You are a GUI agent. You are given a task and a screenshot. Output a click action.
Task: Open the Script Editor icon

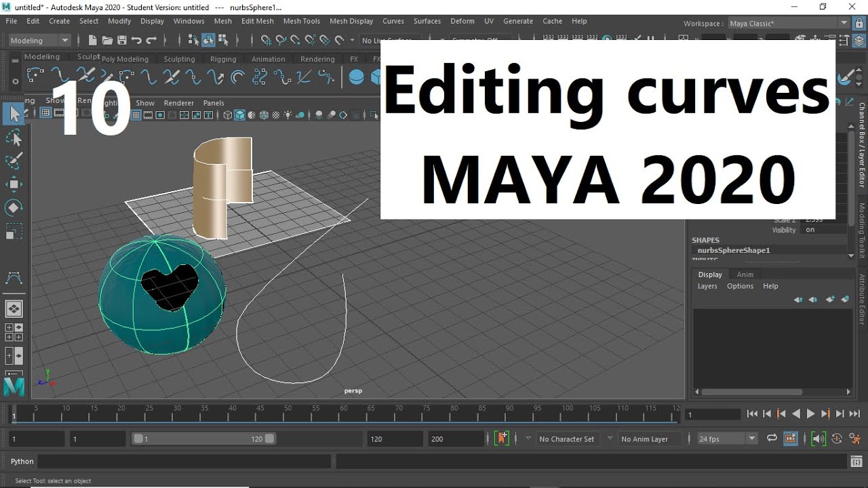click(856, 461)
